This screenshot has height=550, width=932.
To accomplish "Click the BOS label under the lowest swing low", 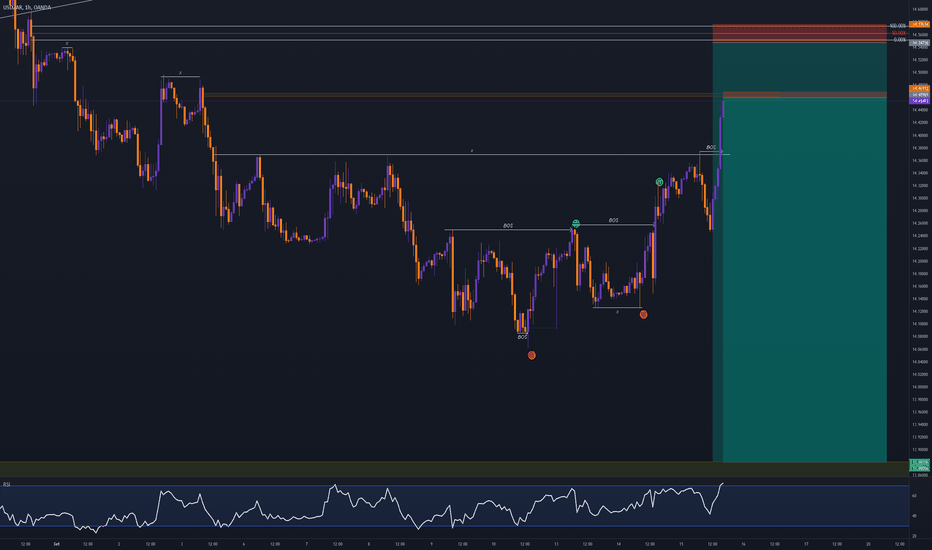I will [x=522, y=337].
